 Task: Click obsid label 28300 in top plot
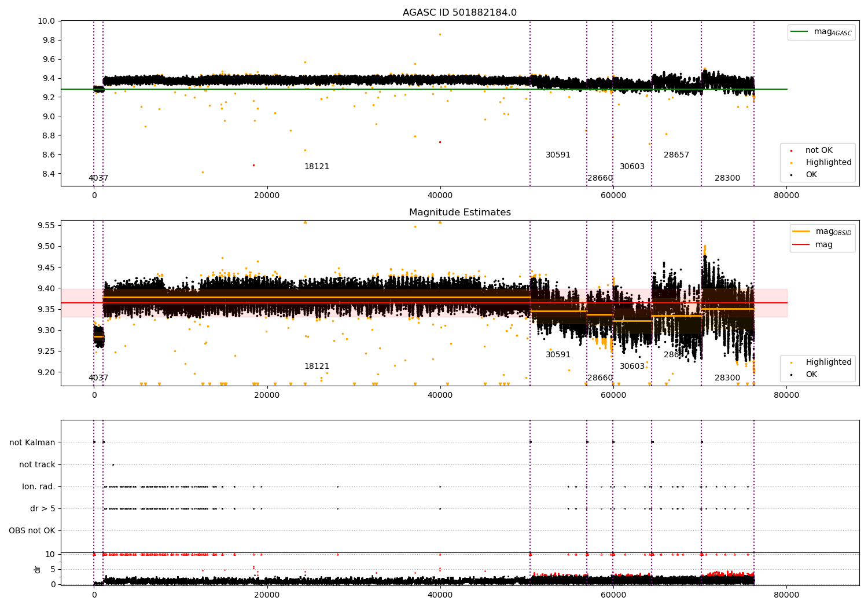[x=727, y=178]
